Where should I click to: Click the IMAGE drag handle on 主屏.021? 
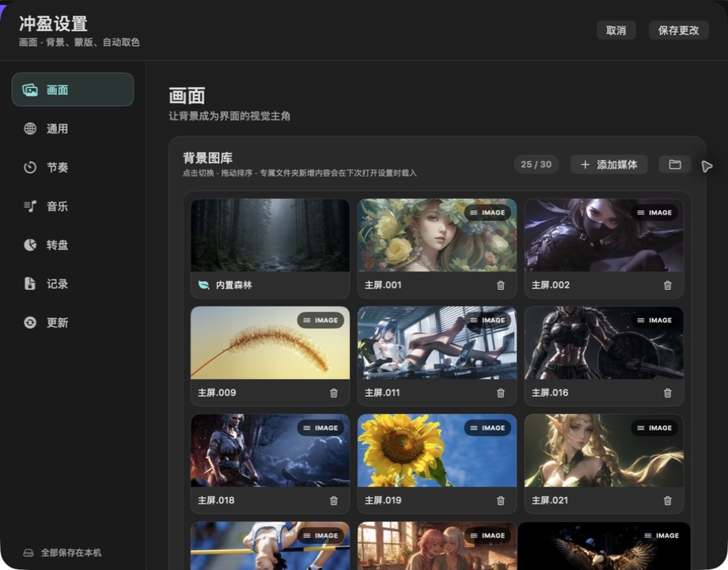point(654,427)
